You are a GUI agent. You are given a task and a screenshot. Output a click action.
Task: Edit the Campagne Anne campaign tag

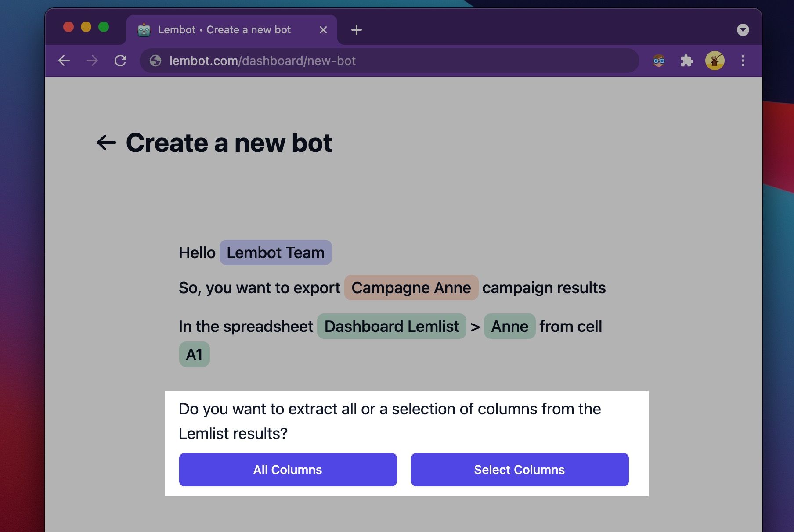pyautogui.click(x=411, y=288)
